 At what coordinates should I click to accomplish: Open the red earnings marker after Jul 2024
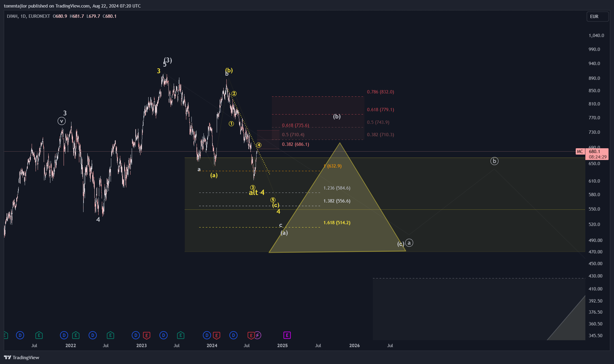tap(251, 335)
